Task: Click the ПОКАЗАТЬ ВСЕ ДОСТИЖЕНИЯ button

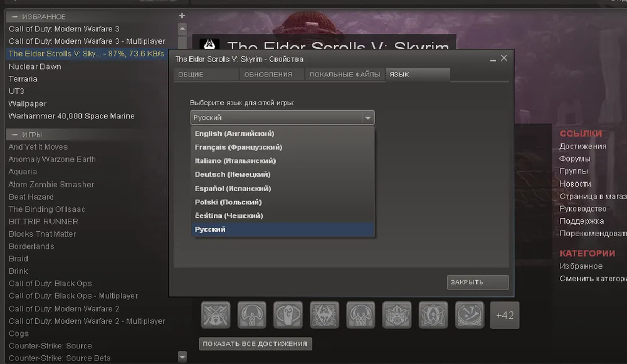Action: (x=255, y=343)
